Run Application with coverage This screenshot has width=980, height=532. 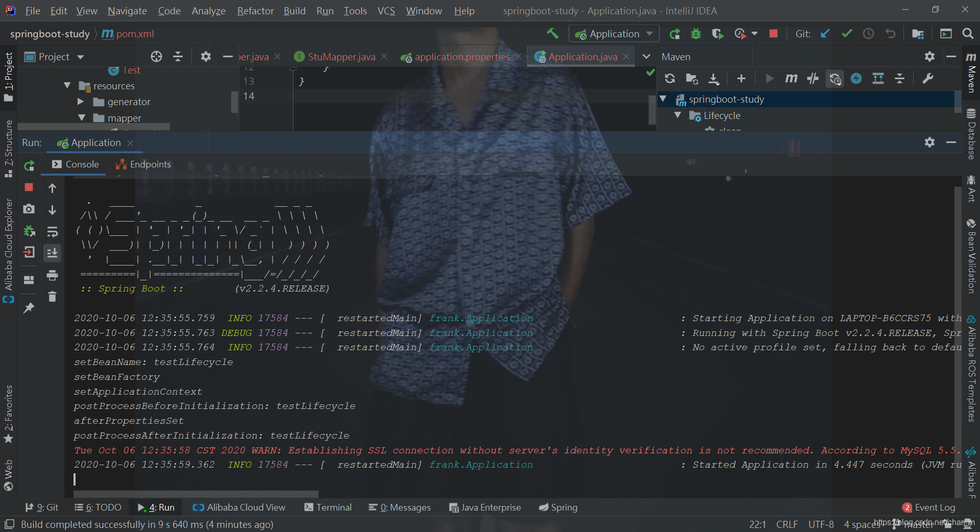718,34
